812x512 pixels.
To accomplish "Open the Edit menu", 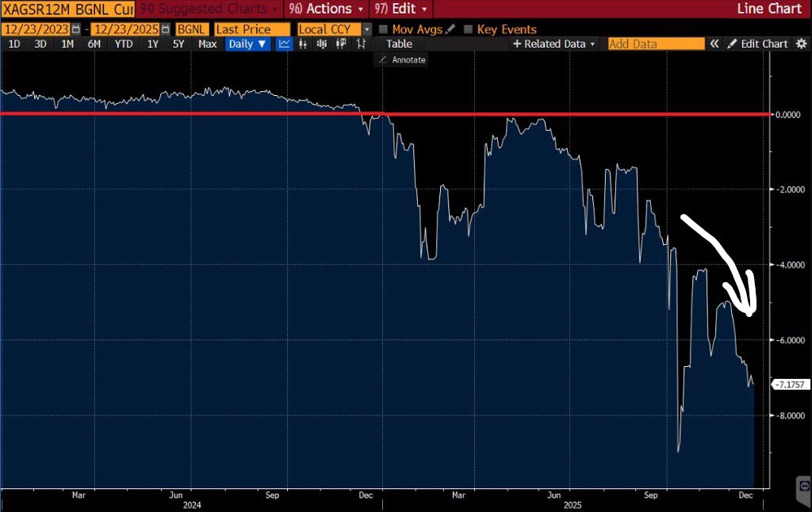I will [401, 9].
